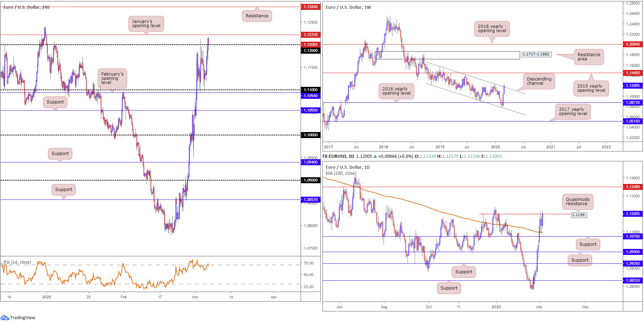Click the FX:EURUSD, 1D header quote line
Viewport: 644px width, 322px height.
pyautogui.click(x=412, y=156)
